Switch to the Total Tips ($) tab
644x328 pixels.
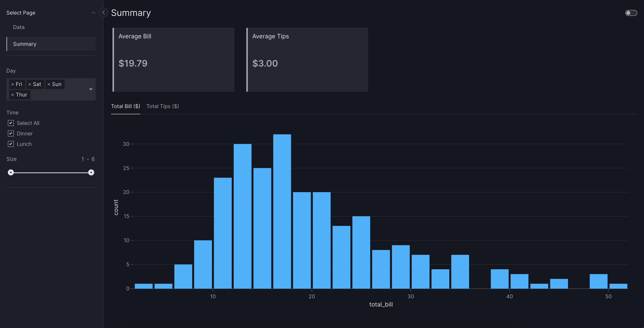(162, 106)
